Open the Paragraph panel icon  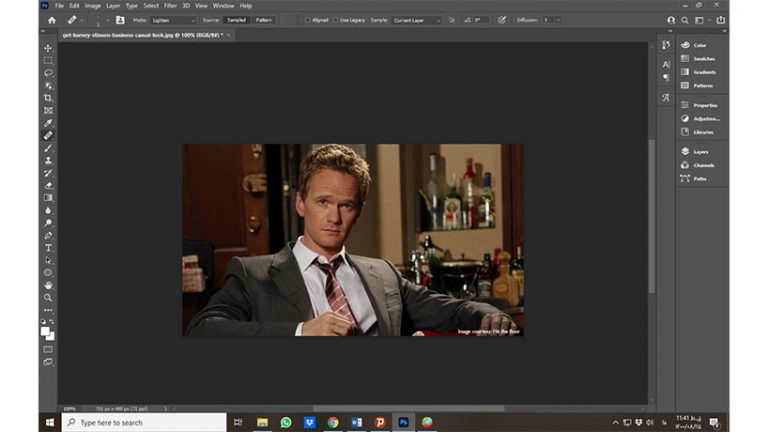[x=666, y=77]
